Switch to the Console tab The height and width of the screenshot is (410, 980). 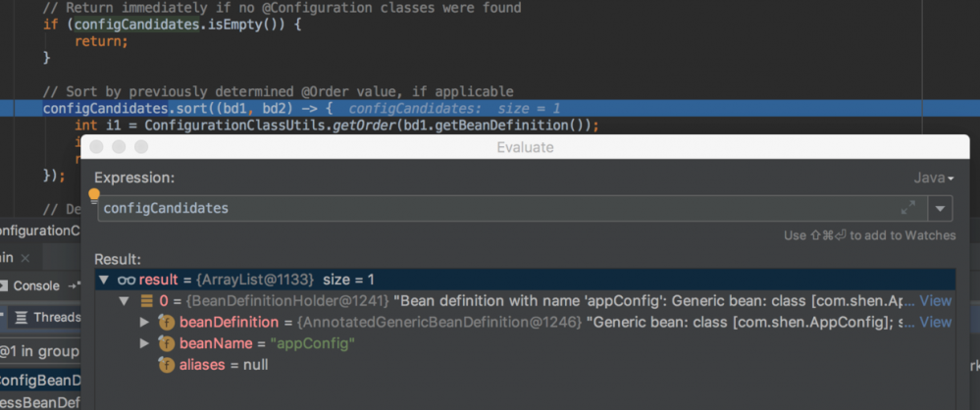point(36,285)
